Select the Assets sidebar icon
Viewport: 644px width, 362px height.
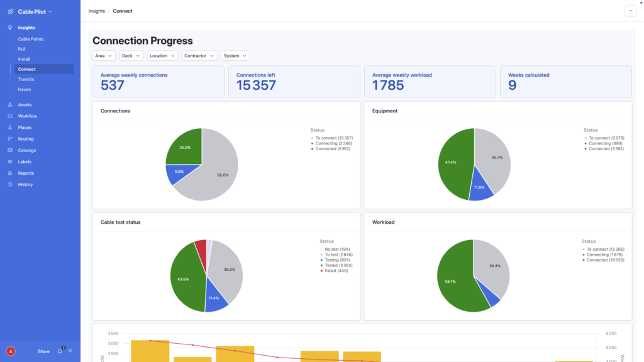point(9,104)
